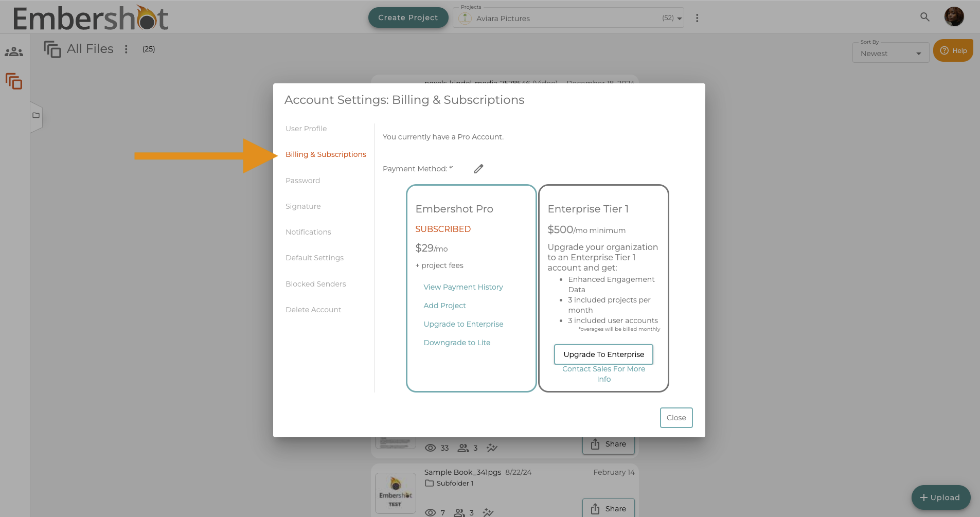Viewport: 980px width, 517px height.
Task: Click the Sample Book_341pgs file name
Action: (x=462, y=472)
